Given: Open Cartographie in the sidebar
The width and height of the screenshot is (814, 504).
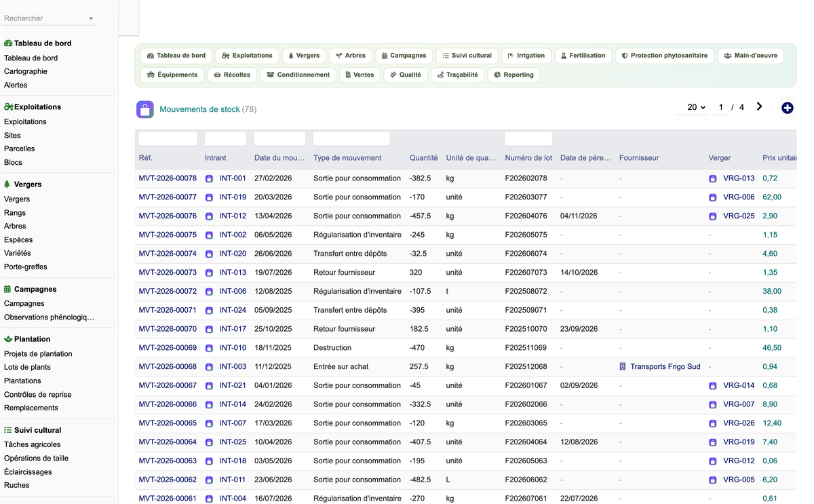Looking at the screenshot, I should [26, 71].
